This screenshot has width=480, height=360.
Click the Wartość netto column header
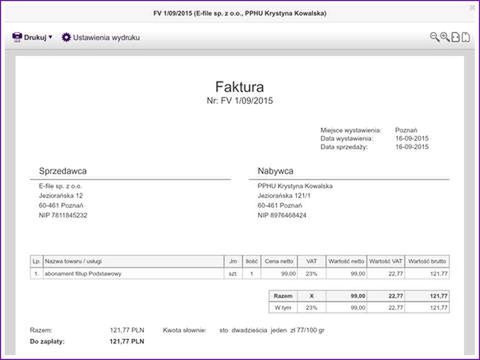coord(346,261)
